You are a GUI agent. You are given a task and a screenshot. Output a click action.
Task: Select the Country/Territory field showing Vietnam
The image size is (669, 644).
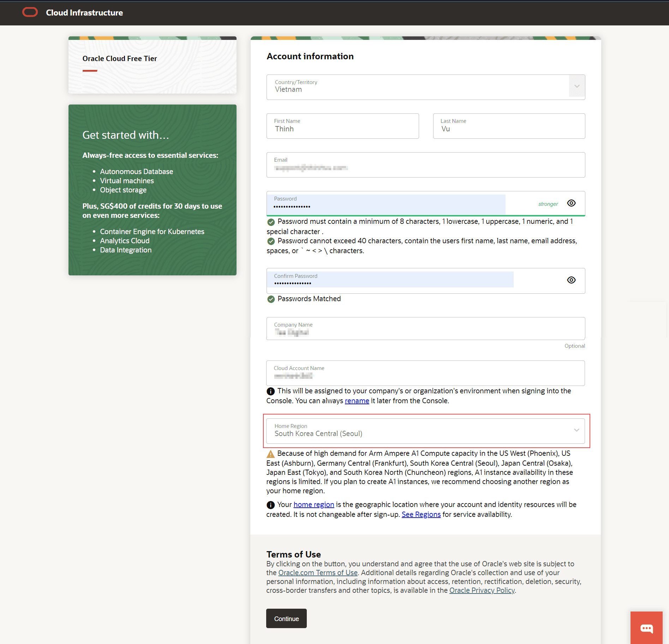pyautogui.click(x=426, y=87)
